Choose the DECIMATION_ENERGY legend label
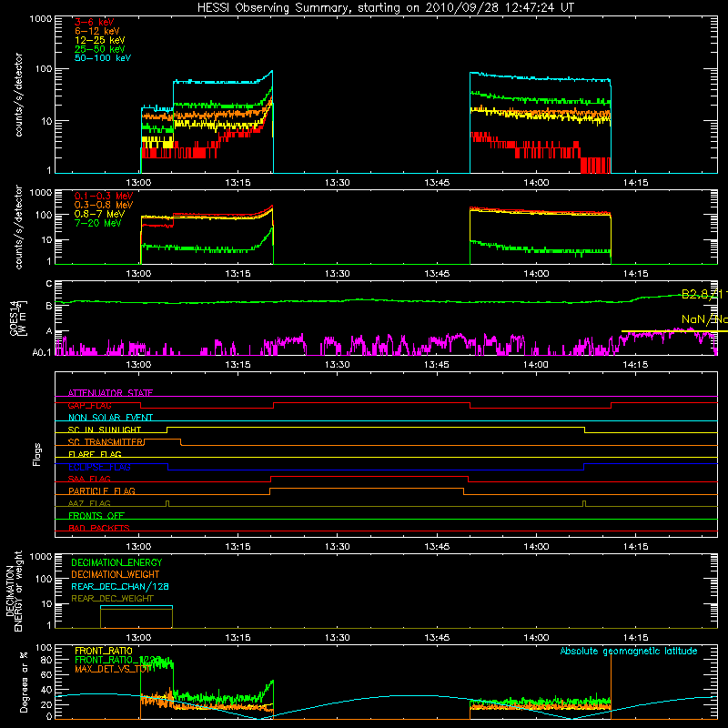 click(116, 562)
